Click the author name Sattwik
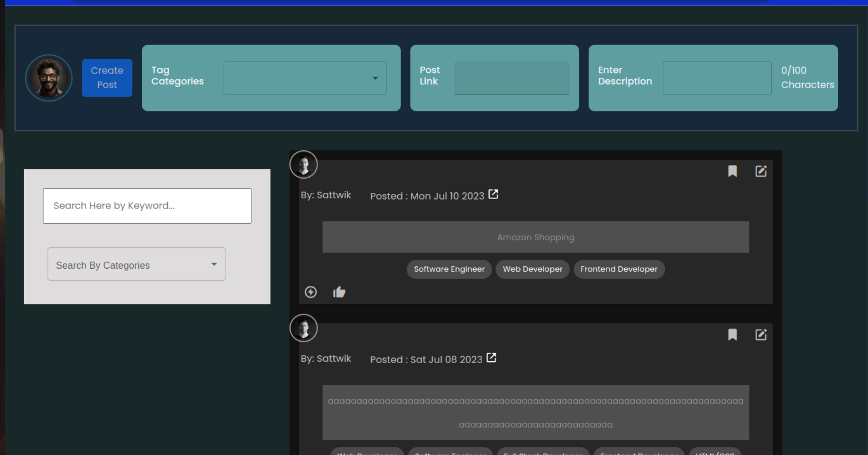Viewport: 868px width, 455px height. pyautogui.click(x=334, y=195)
